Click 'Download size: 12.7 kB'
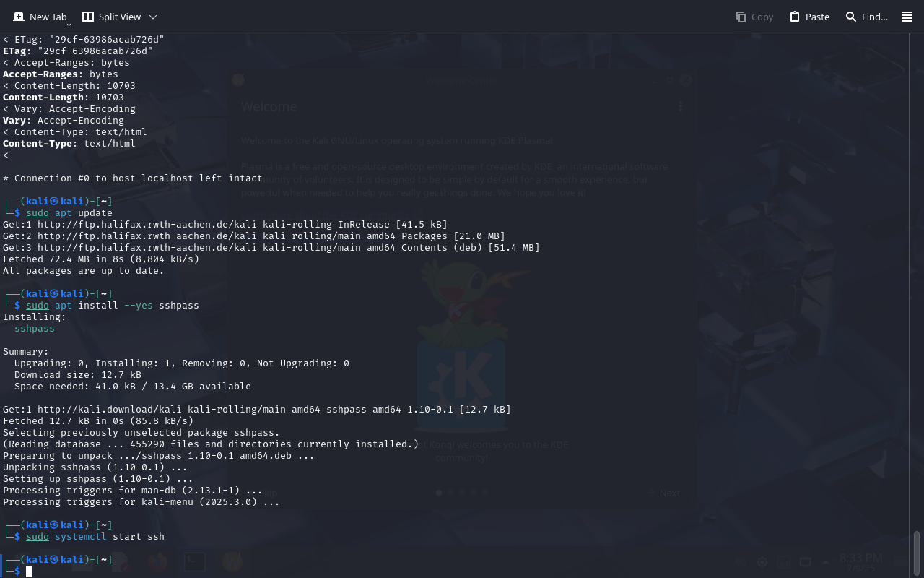 [78, 375]
